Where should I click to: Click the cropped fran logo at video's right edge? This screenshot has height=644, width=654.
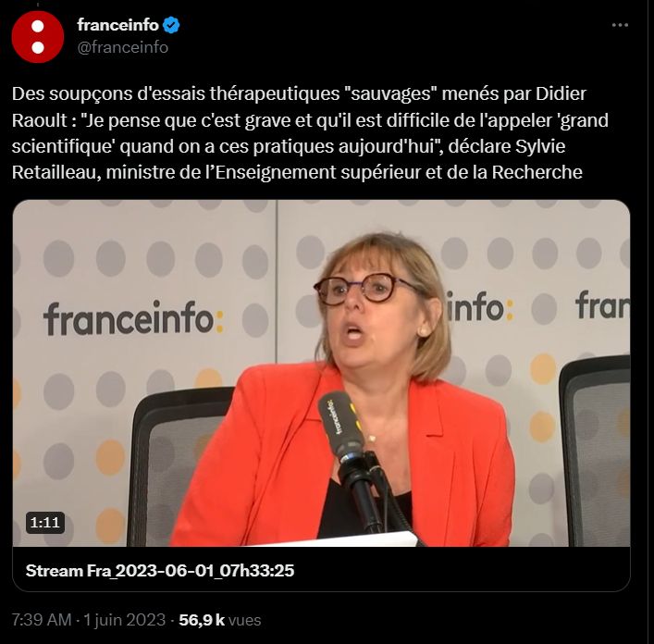click(x=603, y=305)
